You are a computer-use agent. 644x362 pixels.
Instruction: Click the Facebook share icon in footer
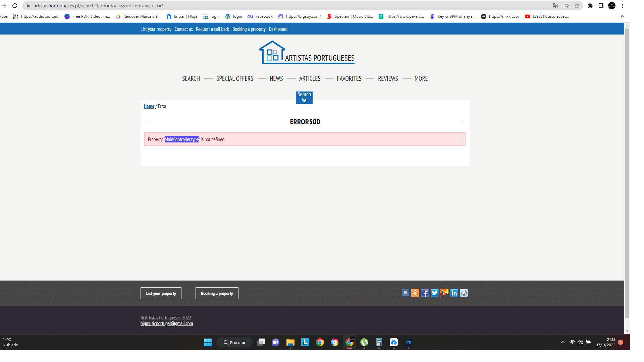tap(425, 293)
